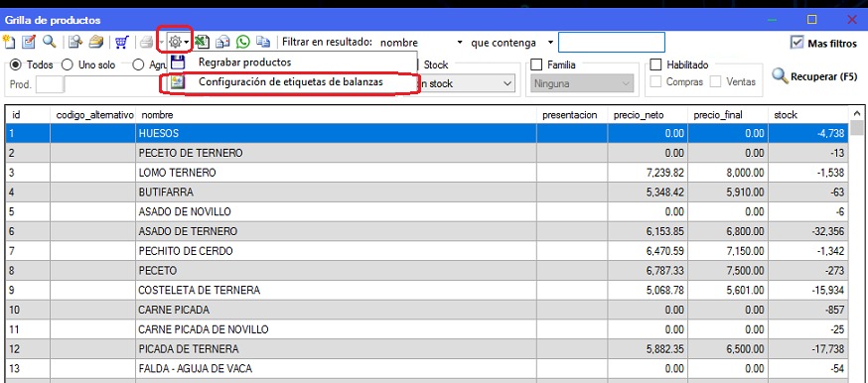Select the Uno solo radio button

coord(67,64)
